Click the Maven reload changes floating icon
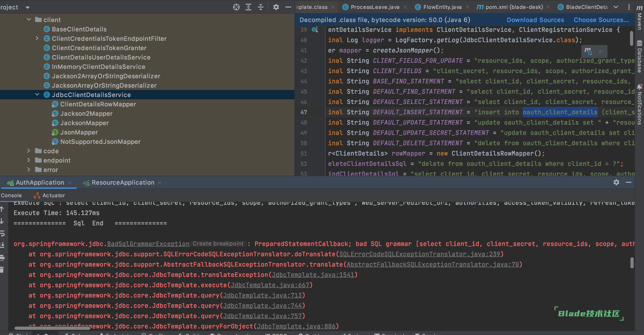 coord(588,51)
